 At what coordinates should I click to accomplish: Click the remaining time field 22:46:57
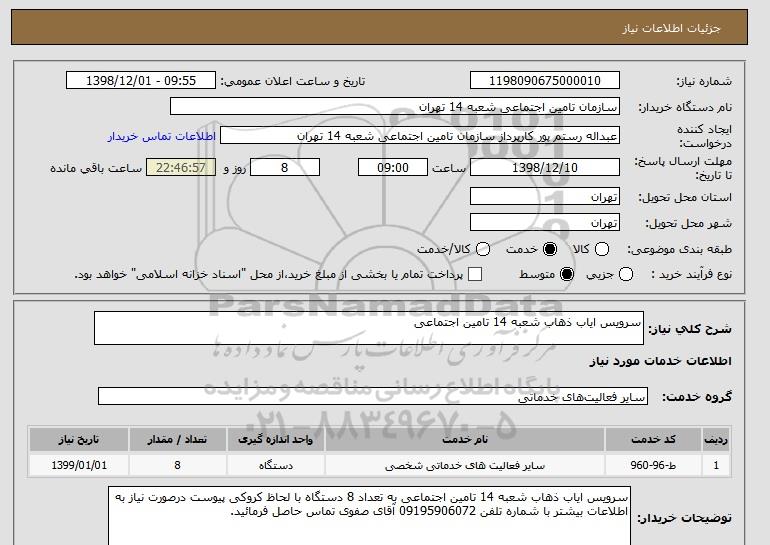coord(181,167)
